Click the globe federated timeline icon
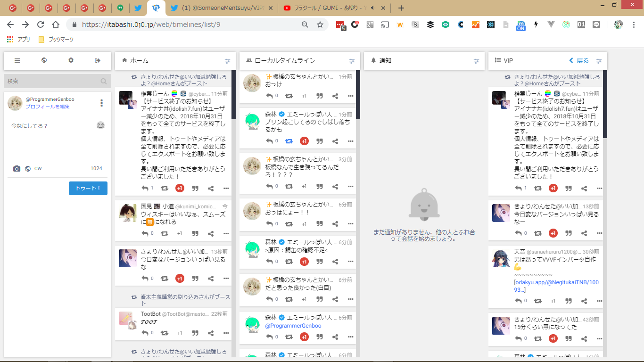Viewport: 644px width, 362px height. 44,60
